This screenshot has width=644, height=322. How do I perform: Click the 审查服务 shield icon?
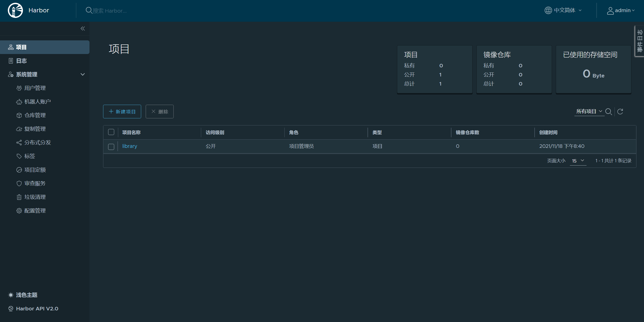pos(19,183)
